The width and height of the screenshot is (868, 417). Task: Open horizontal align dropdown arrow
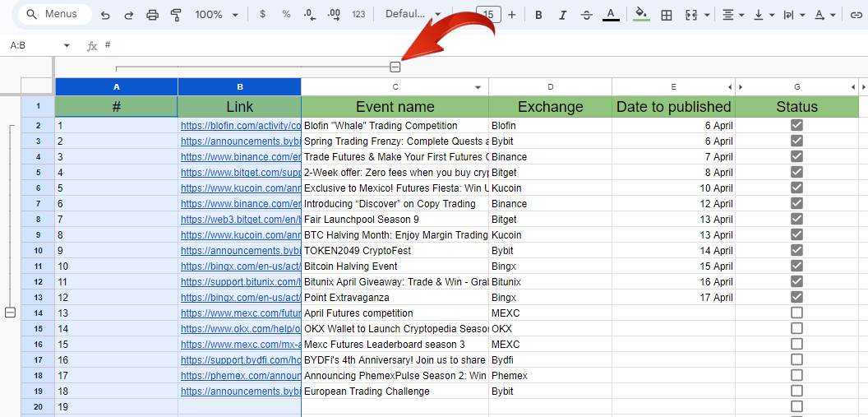741,15
